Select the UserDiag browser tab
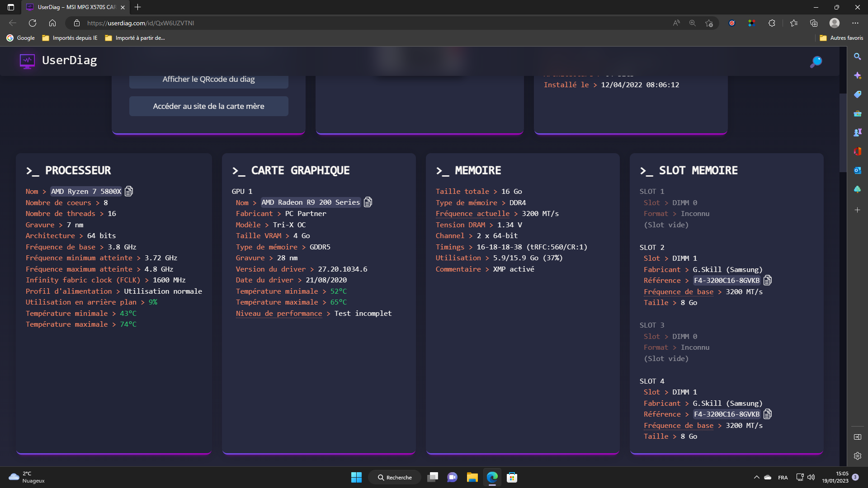The height and width of the screenshot is (488, 868). 75,7
